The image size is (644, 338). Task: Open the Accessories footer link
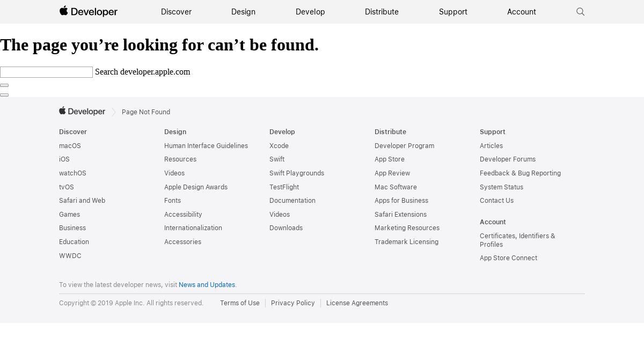pyautogui.click(x=182, y=242)
